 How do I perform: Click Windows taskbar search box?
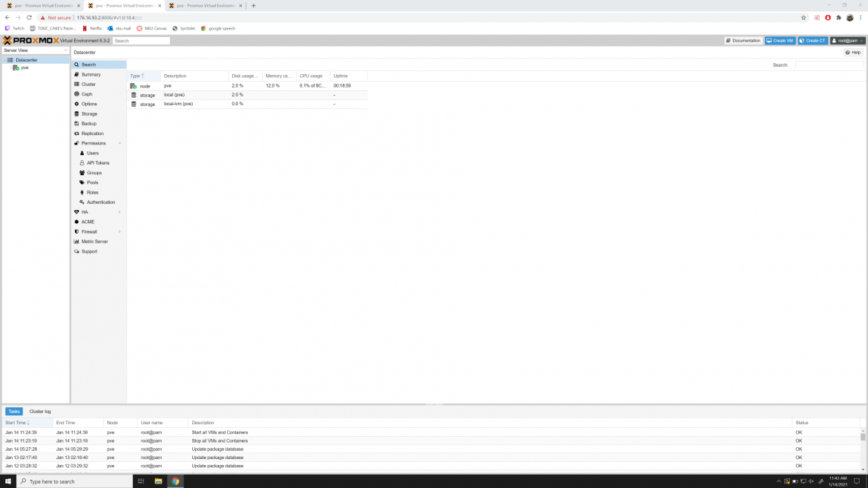(x=75, y=481)
